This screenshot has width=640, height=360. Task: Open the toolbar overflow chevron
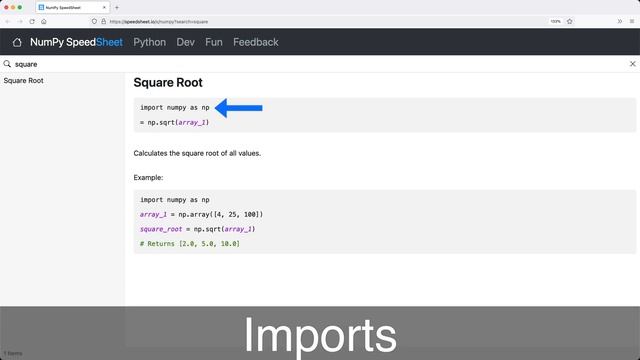pos(620,21)
